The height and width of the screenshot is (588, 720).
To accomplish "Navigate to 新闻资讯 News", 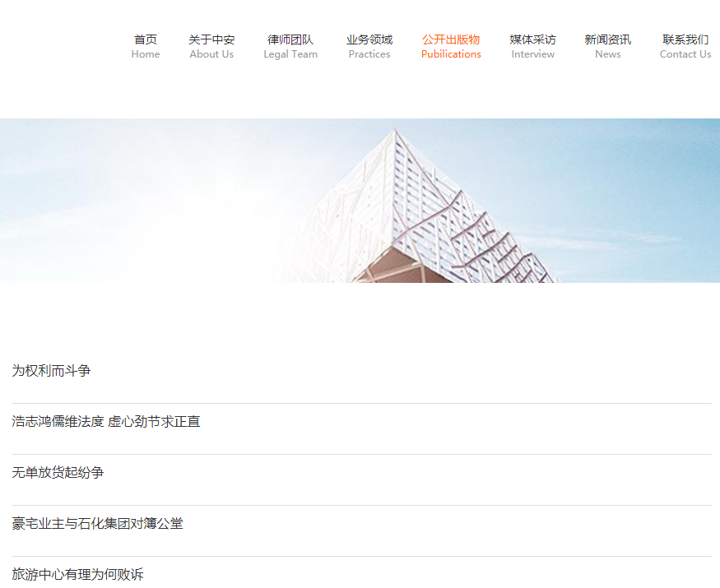I will (607, 46).
